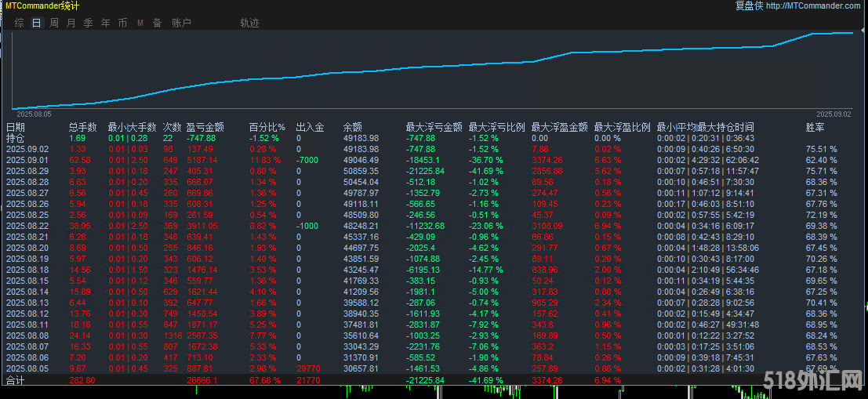Select the 2025.08.21 row date
The height and width of the screenshot is (399, 868).
pos(27,237)
